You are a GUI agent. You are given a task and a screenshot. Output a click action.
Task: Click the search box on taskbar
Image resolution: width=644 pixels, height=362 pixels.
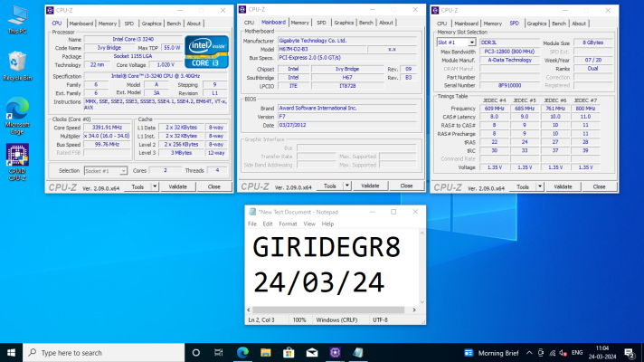[x=103, y=353]
